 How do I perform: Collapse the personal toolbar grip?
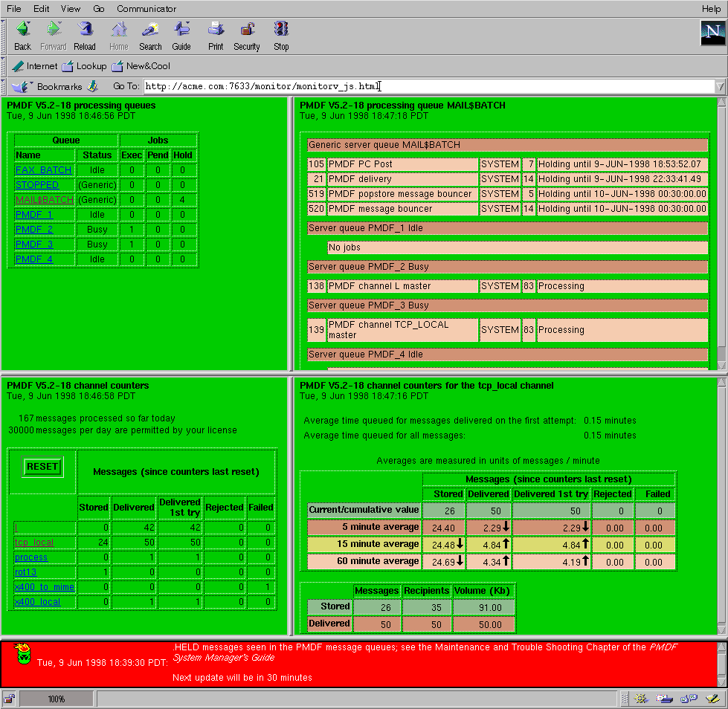4,66
